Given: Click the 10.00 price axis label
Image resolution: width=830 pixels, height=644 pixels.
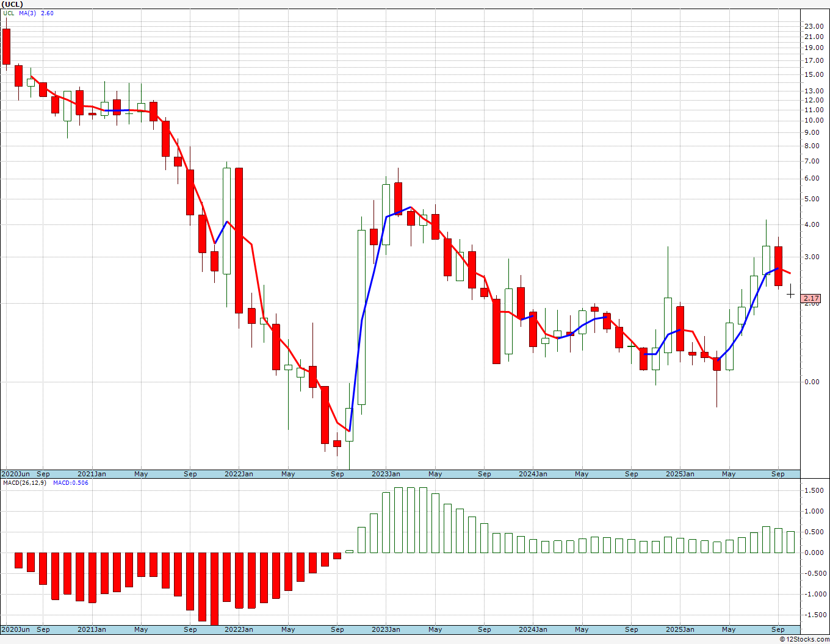Looking at the screenshot, I should coord(814,120).
